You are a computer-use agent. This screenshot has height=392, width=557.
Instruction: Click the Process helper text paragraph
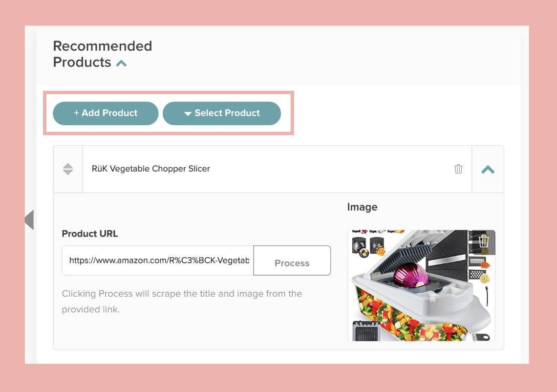pos(182,301)
